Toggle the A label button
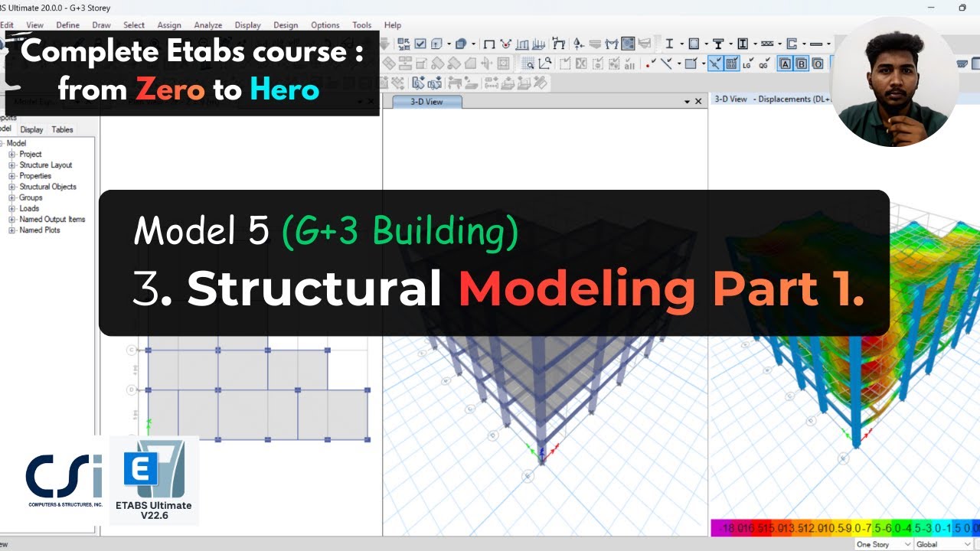This screenshot has height=551, width=980. tap(786, 64)
